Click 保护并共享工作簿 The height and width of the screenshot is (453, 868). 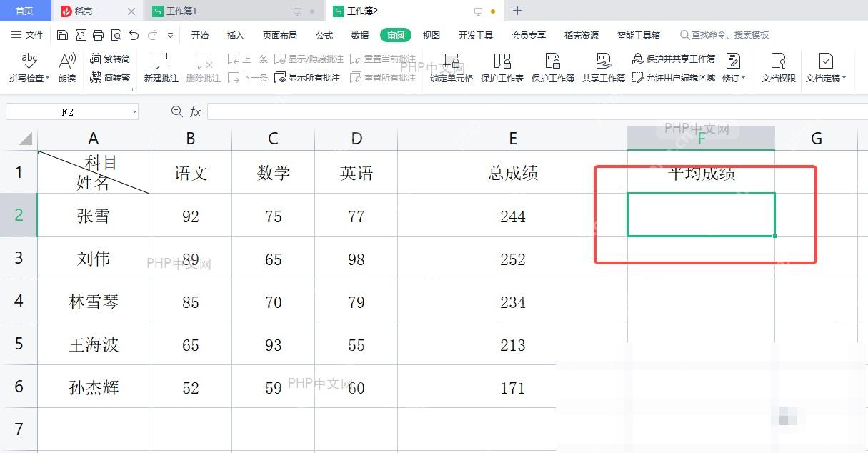[674, 59]
